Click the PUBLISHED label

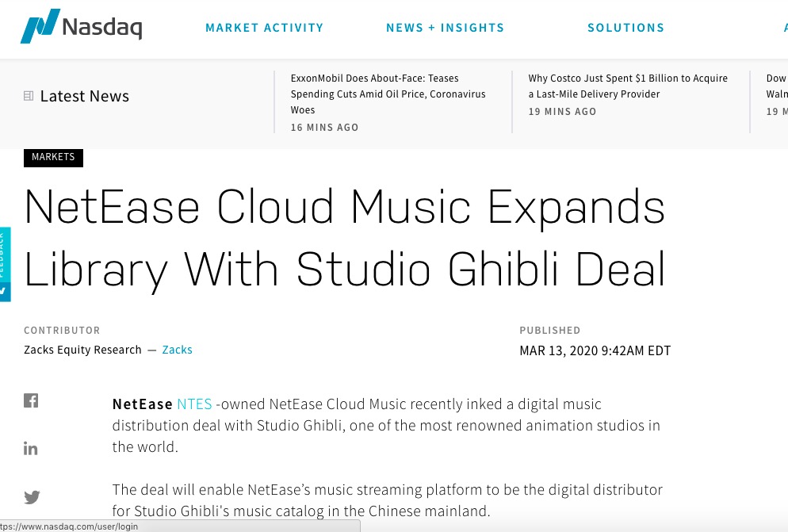point(550,331)
